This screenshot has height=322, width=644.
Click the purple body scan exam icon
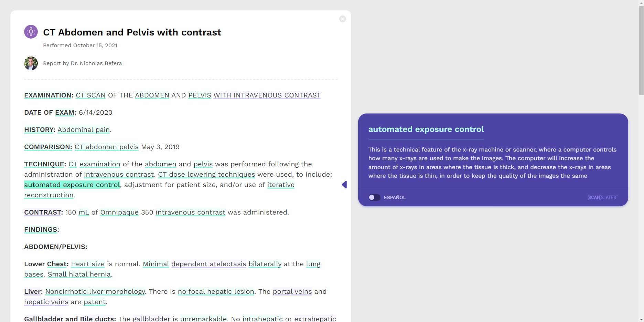point(31,32)
